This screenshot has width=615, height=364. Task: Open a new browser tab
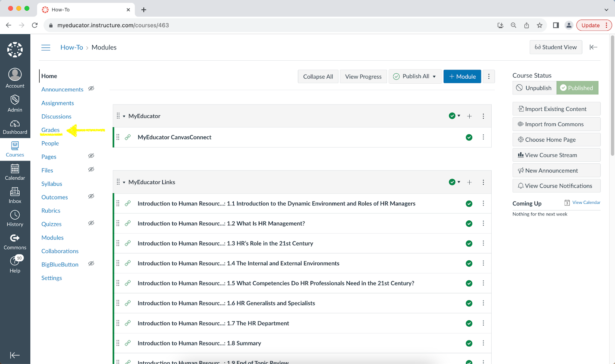coord(144,10)
